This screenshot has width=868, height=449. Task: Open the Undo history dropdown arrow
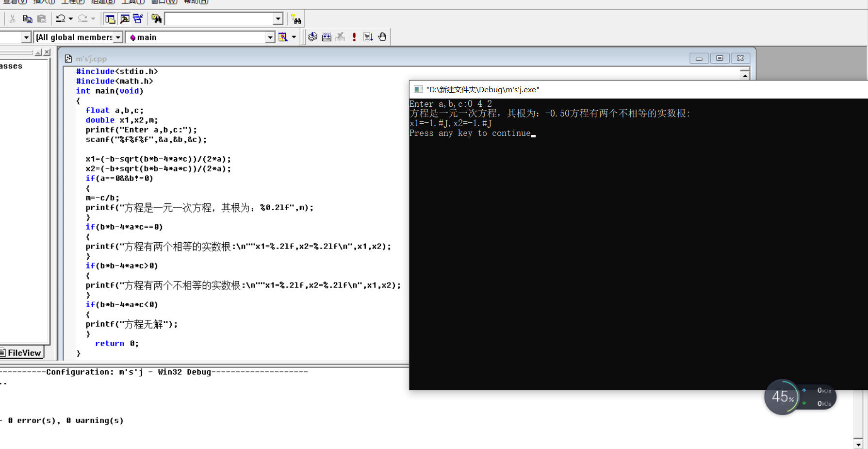click(x=71, y=19)
